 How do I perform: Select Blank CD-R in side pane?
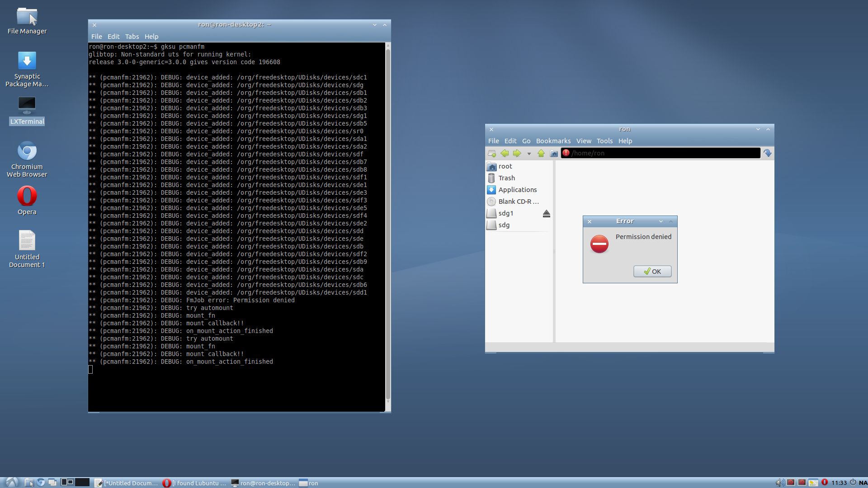click(x=518, y=202)
